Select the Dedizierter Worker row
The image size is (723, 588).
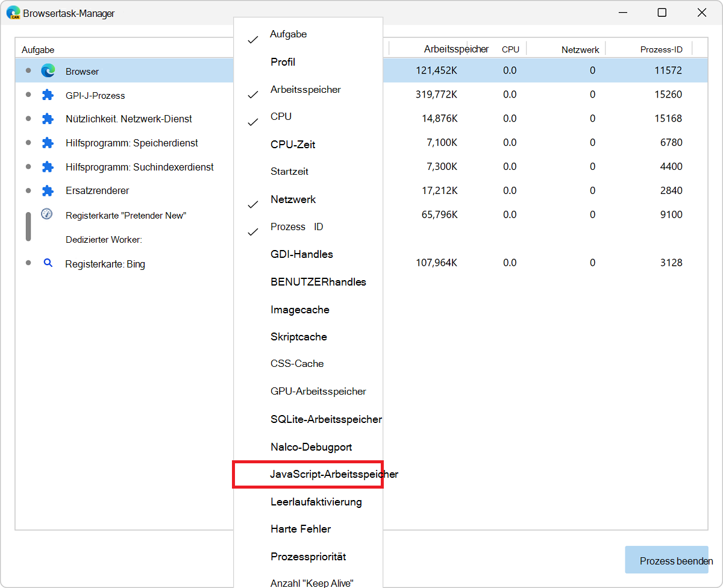point(104,240)
